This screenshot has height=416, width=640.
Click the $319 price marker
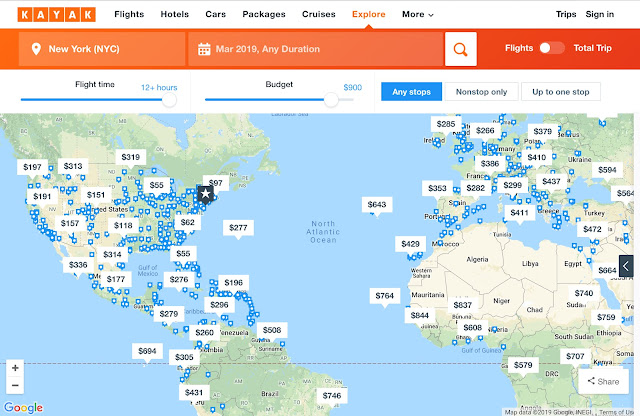click(x=131, y=157)
